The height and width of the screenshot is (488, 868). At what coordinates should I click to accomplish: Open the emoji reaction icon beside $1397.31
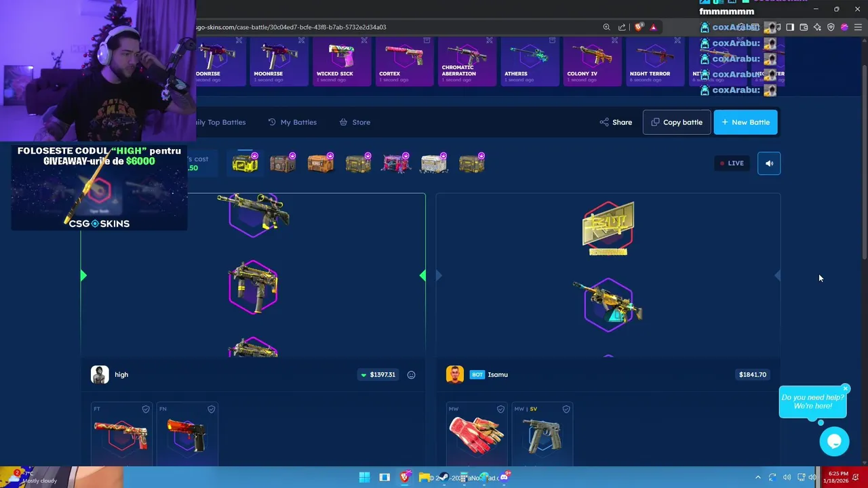(411, 375)
